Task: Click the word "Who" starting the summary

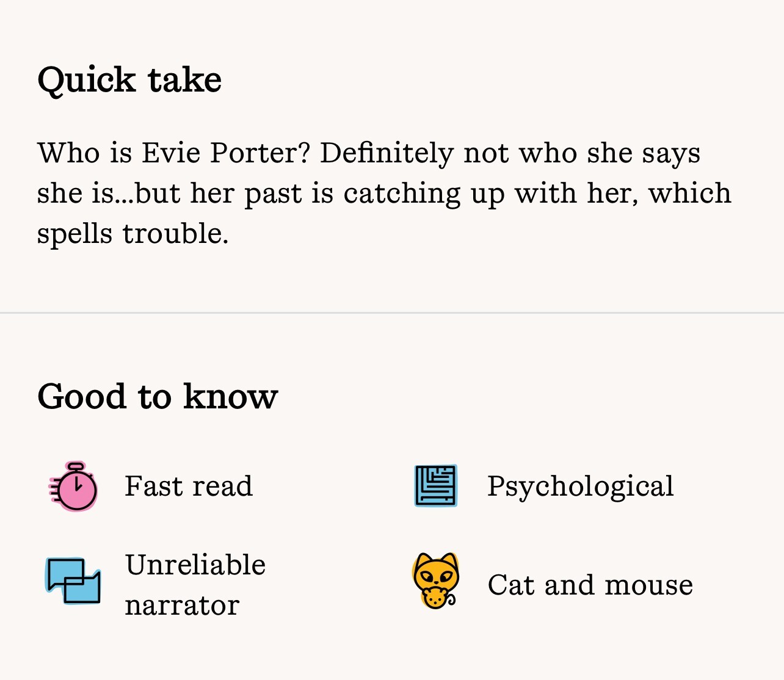Action: [x=68, y=153]
